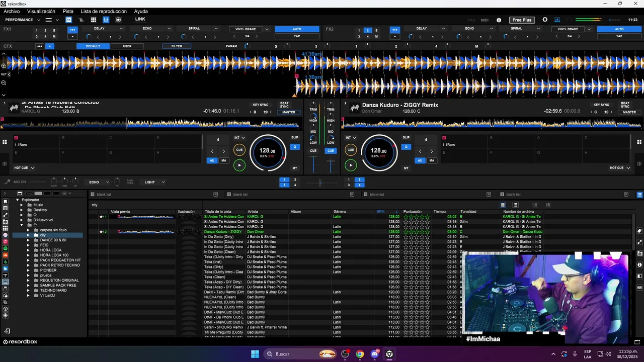The height and width of the screenshot is (362, 644).
Task: Click deck 2 KEY SYNC button
Action: (601, 105)
